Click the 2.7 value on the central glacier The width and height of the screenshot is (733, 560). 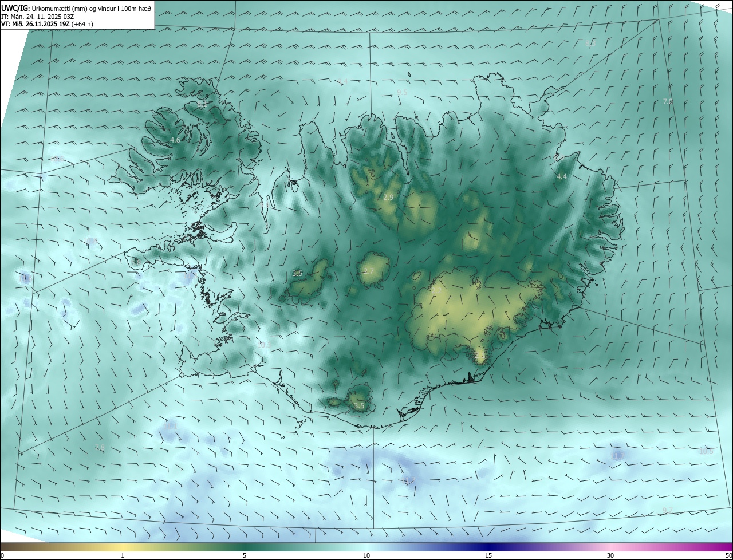coord(368,271)
